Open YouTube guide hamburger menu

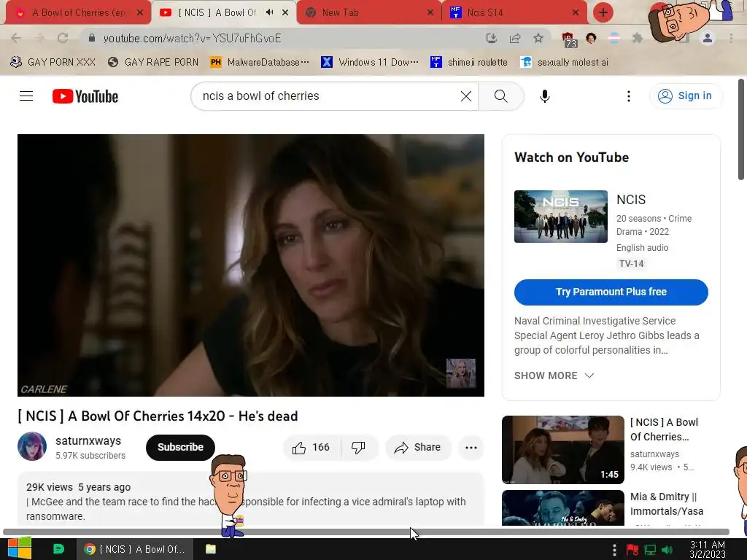click(26, 96)
